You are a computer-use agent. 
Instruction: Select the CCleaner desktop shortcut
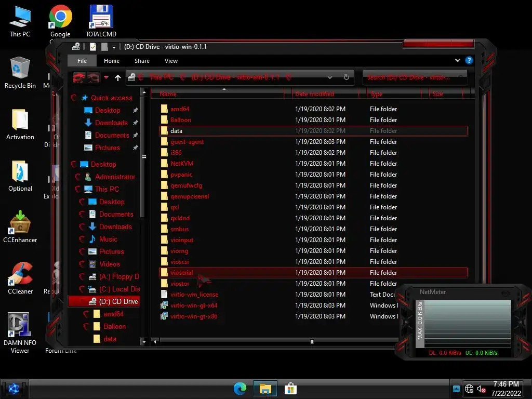[x=20, y=278]
